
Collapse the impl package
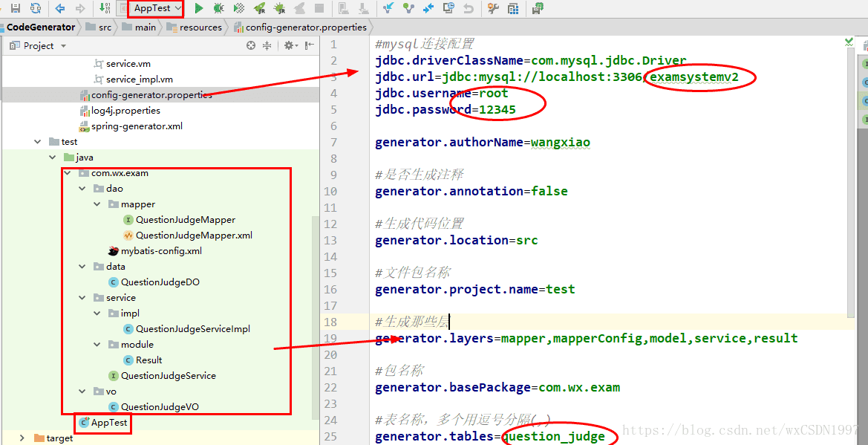97,313
